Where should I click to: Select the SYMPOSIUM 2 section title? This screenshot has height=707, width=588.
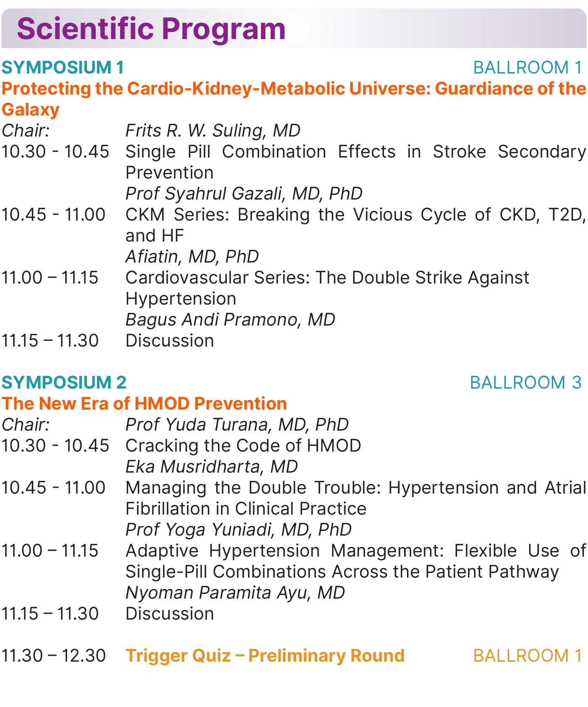(x=64, y=383)
